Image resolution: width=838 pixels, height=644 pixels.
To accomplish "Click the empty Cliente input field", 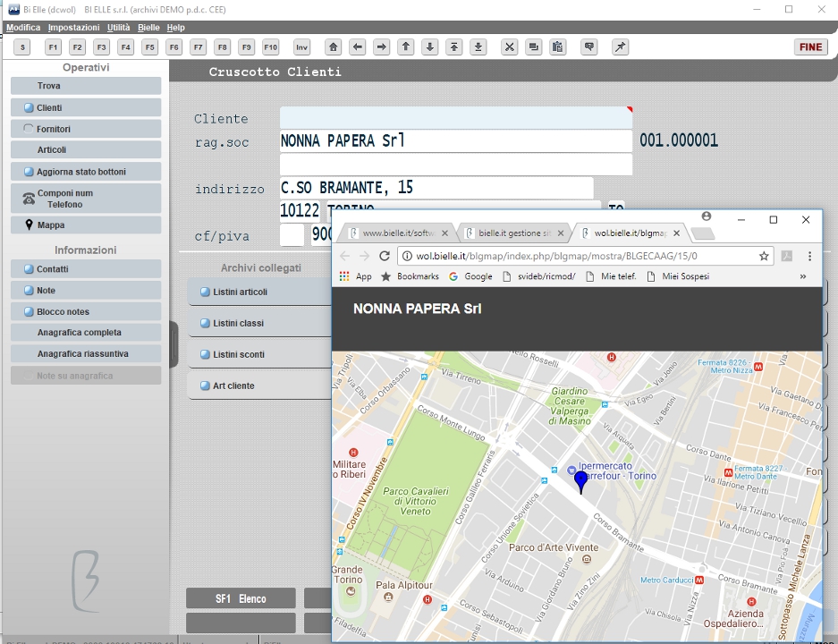I will coord(456,117).
